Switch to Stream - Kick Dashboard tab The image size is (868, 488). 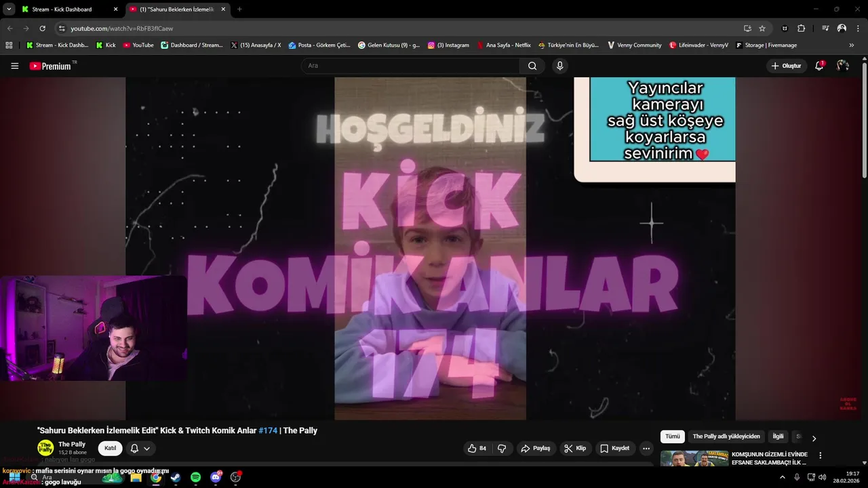pos(69,9)
